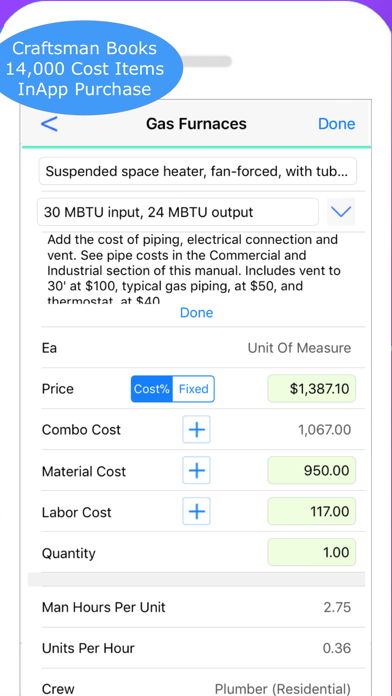This screenshot has width=392, height=696.
Task: Edit the $1,387.10 price field
Action: (312, 389)
